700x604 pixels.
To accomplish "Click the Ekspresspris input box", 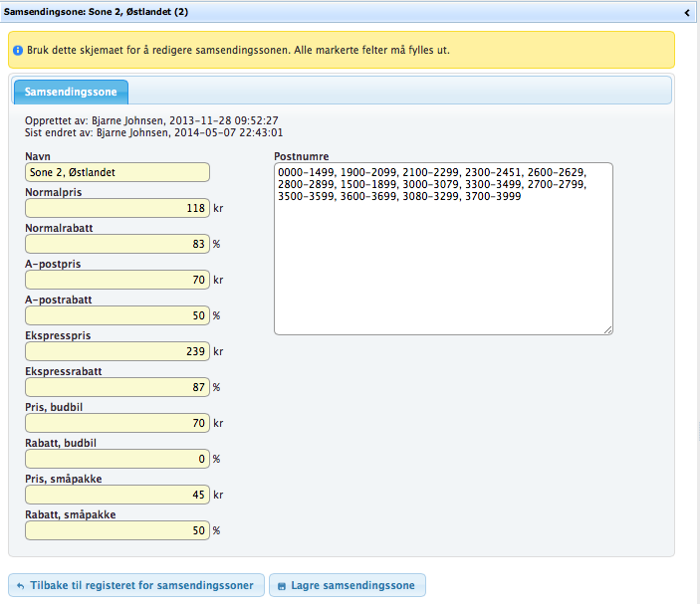I will tap(117, 351).
